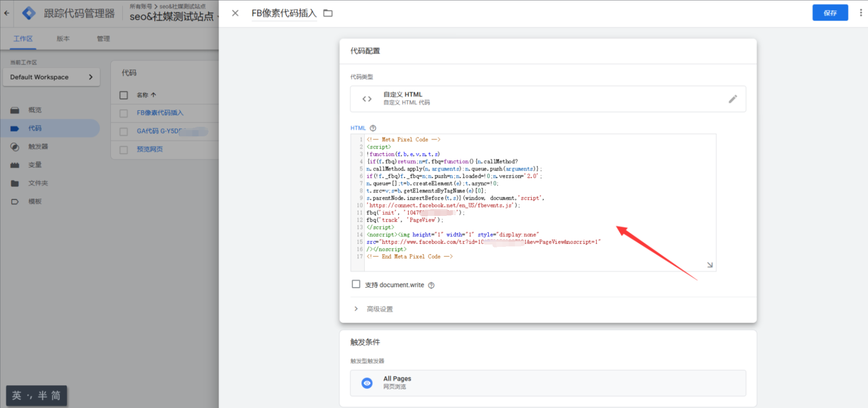Viewport: 868px width, 408px height.
Task: Check the FB像素代码插入 row checkbox
Action: point(124,113)
